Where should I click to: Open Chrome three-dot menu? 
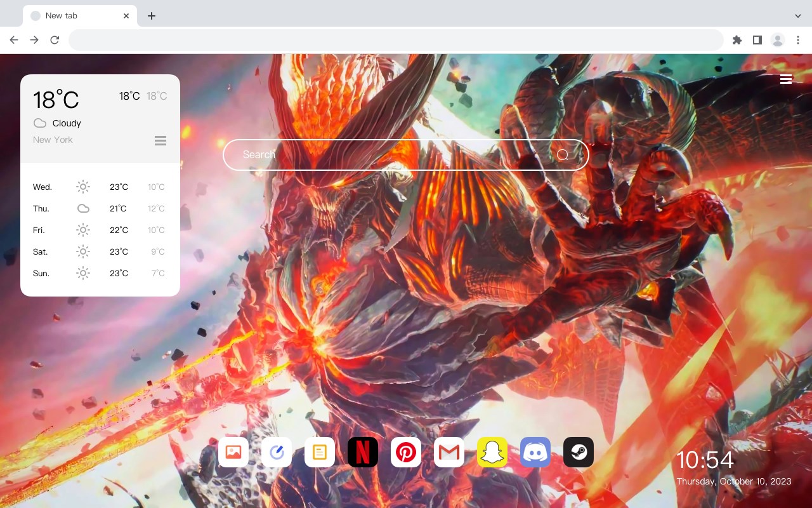point(798,40)
